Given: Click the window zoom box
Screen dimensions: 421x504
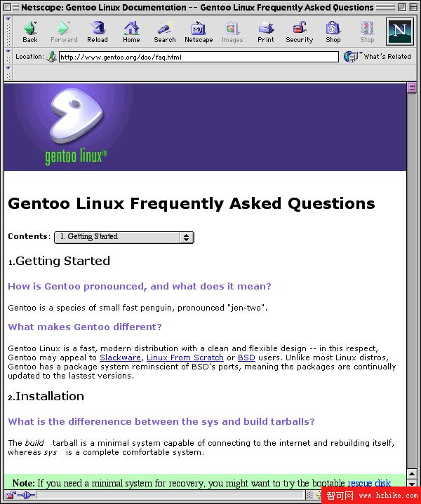Looking at the screenshot, I should coord(401,7).
